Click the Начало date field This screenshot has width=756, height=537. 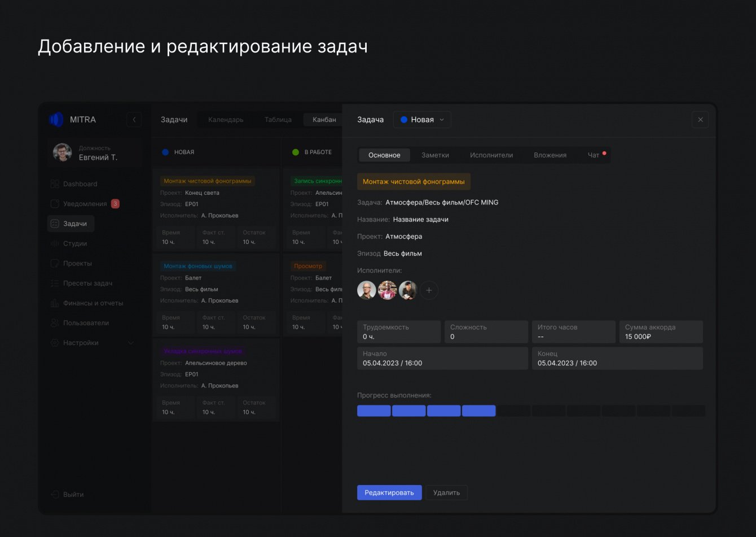(442, 359)
